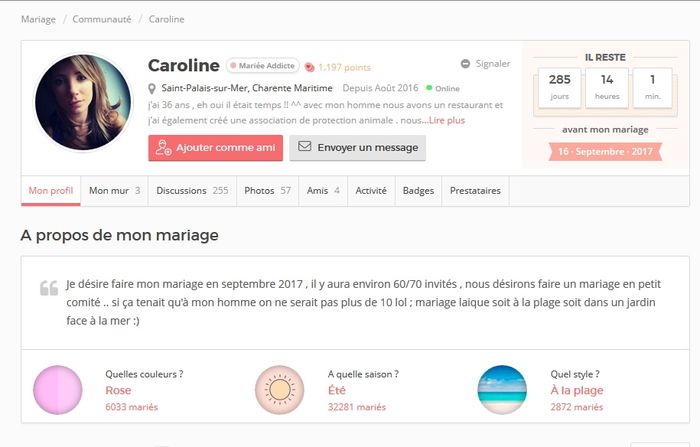Go to Mariage breadcrumb link

point(38,19)
